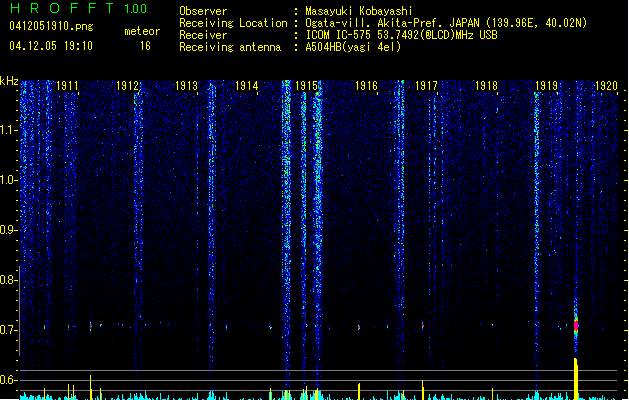Click frequency axis label 0.7
Viewport: 629px width, 400px height.
[8, 330]
